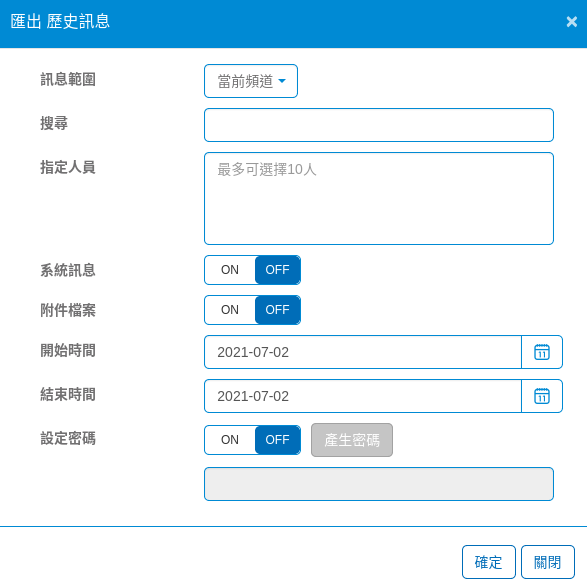Click the 指定人員 selection box
Viewport: 587px width, 585px height.
379,198
